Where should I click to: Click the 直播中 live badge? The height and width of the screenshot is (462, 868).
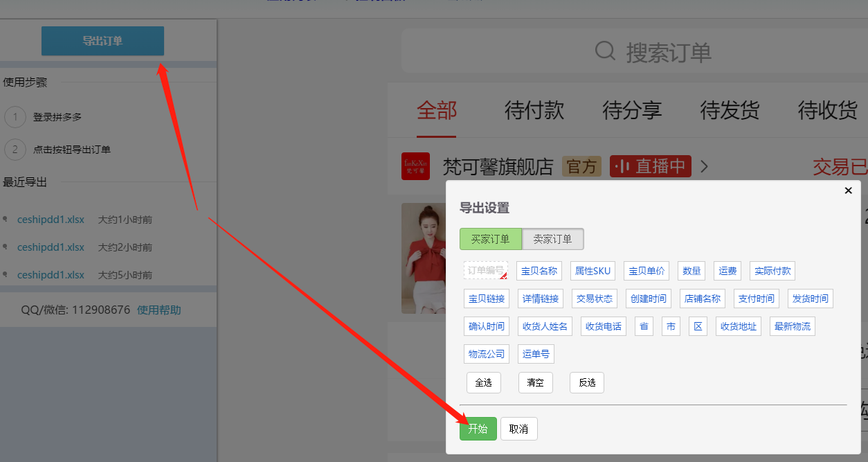tap(651, 166)
